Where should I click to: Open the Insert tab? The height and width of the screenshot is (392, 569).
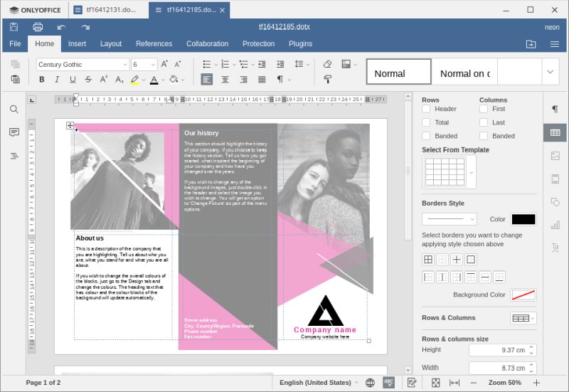coord(77,44)
